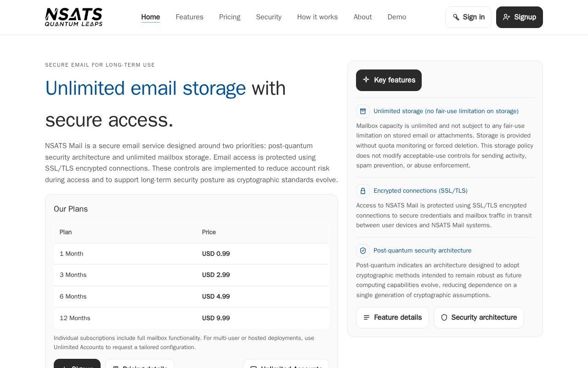Go to the Pricing page
This screenshot has height=368, width=588.
(x=230, y=17)
